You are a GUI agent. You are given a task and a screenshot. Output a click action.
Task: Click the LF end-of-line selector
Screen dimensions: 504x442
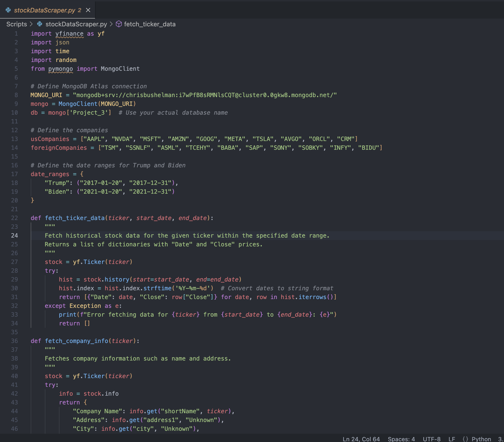click(452, 439)
